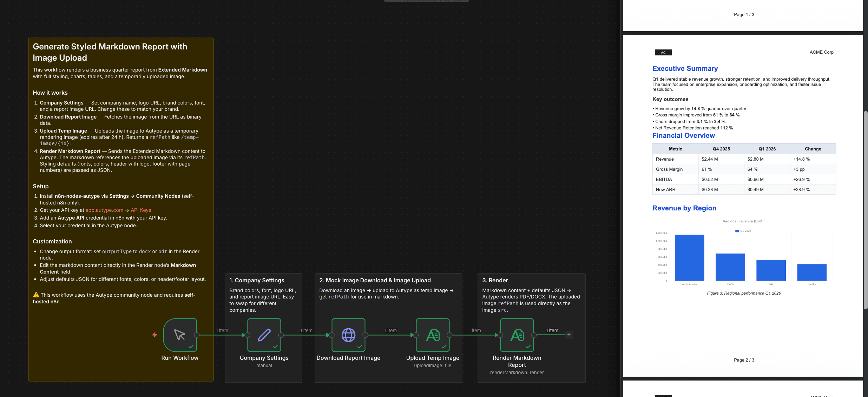Open the Upload Temp Image Autype node icon
Image resolution: width=868 pixels, height=397 pixels.
[x=433, y=335]
